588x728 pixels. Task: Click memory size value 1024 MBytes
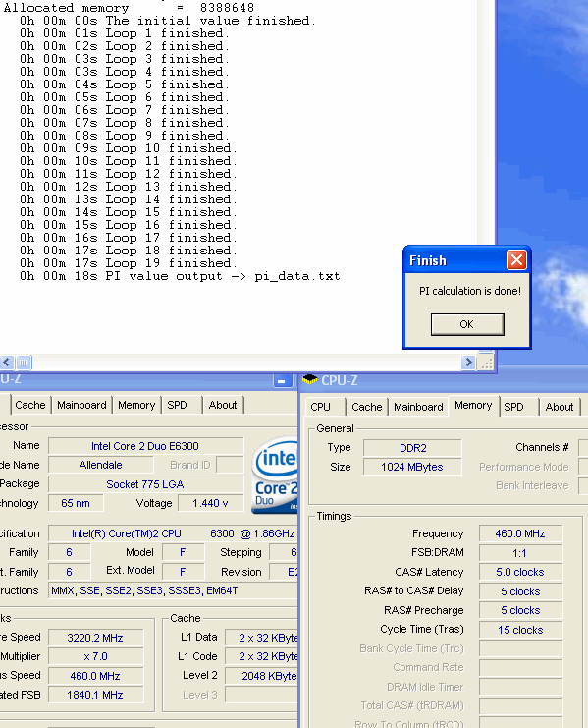(x=412, y=467)
